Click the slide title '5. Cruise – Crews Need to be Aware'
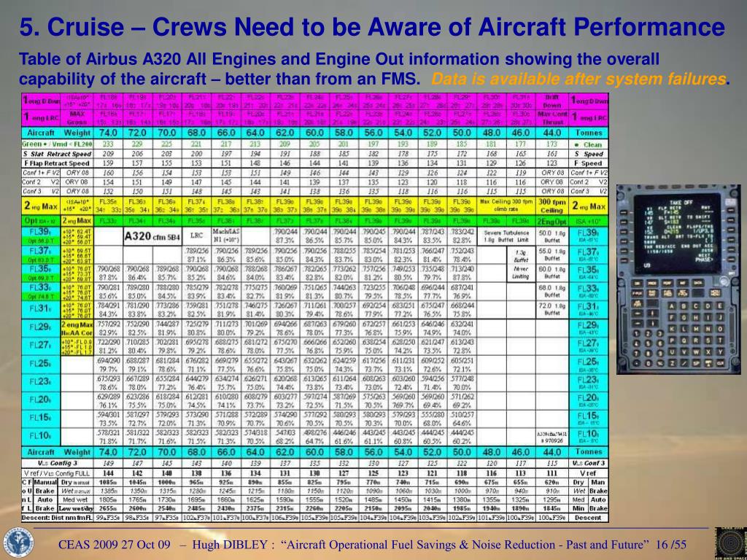The height and width of the screenshot is (560, 747). (372, 28)
